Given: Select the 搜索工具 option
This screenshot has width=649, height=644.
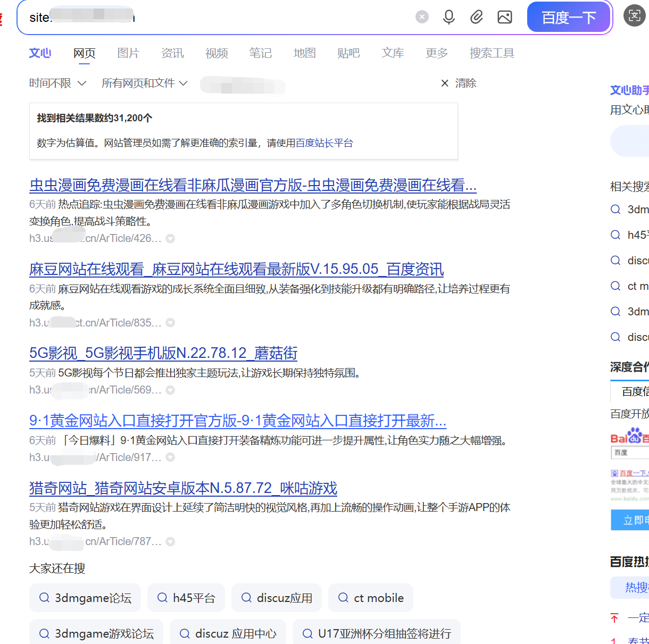Looking at the screenshot, I should tap(492, 53).
